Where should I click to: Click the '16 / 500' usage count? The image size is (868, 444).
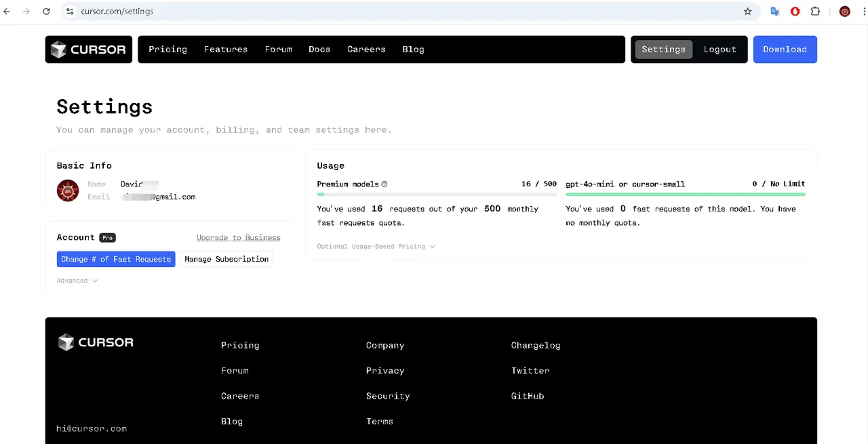(539, 184)
